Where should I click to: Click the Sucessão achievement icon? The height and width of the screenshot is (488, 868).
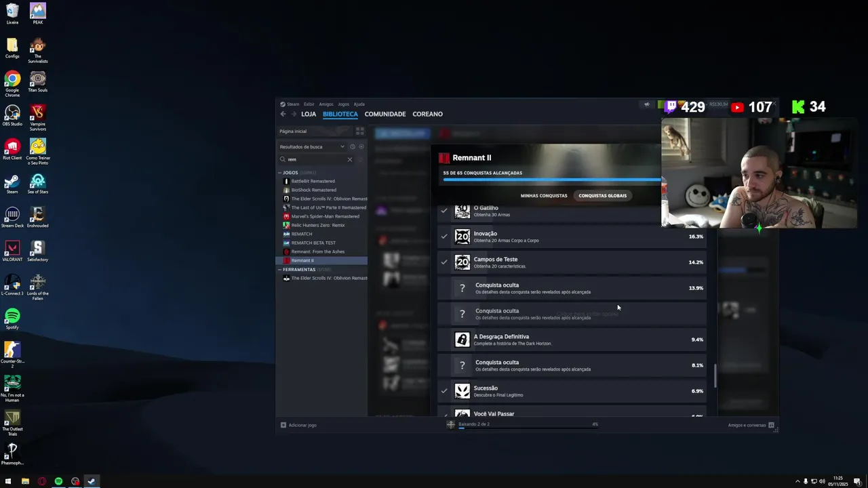click(462, 391)
